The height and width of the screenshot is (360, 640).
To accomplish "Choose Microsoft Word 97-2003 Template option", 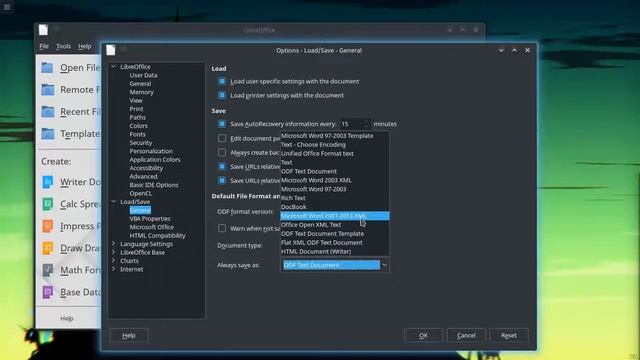I will click(335, 136).
